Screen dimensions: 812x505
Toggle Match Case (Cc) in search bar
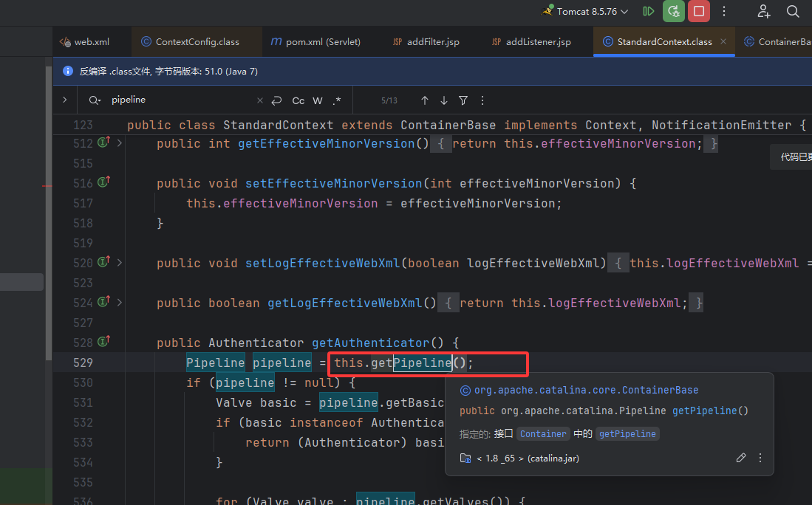pos(298,100)
